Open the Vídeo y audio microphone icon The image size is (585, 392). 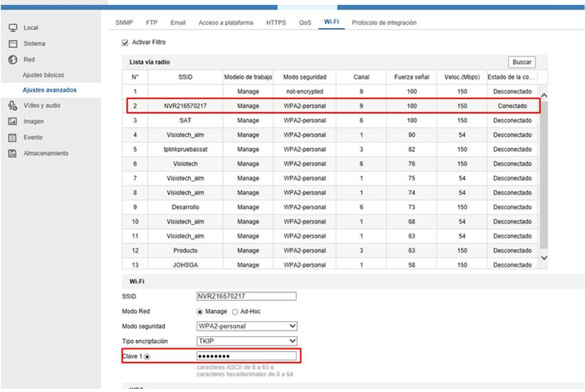pyautogui.click(x=13, y=105)
